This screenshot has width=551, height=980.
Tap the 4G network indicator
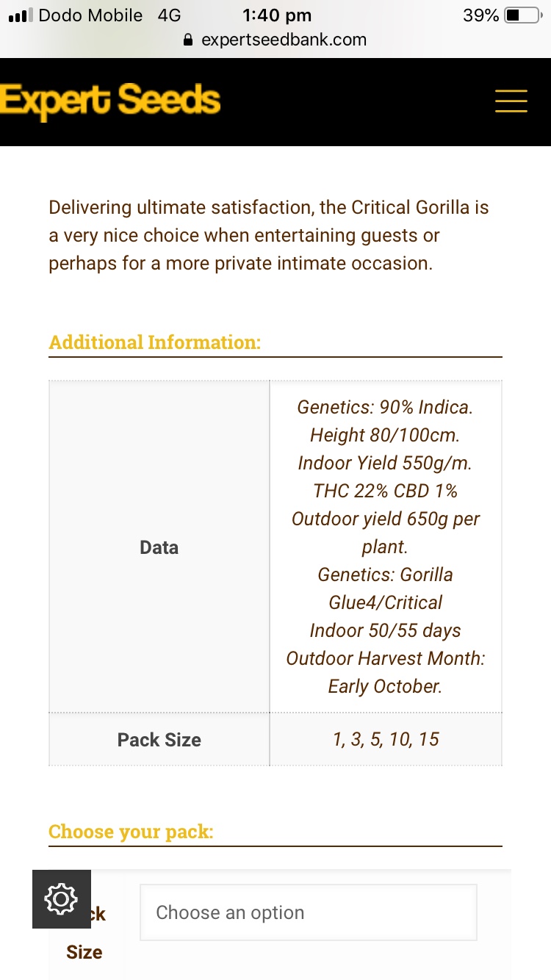coord(169,15)
